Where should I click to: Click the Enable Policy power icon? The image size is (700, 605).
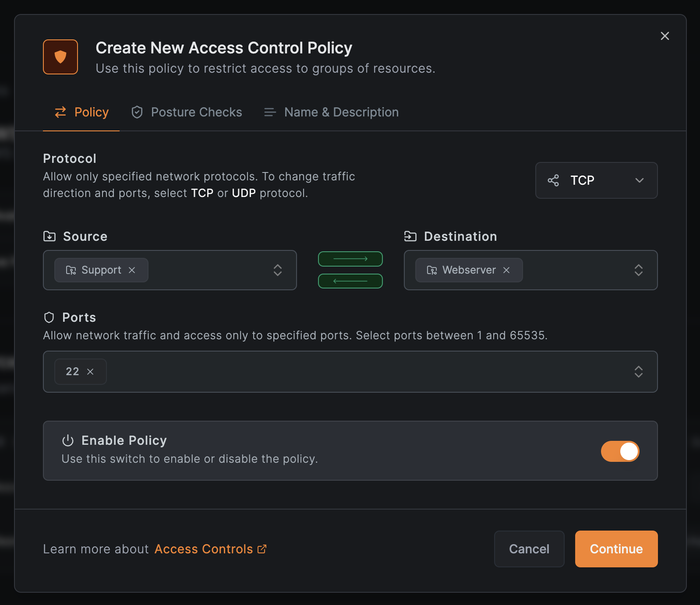point(68,440)
